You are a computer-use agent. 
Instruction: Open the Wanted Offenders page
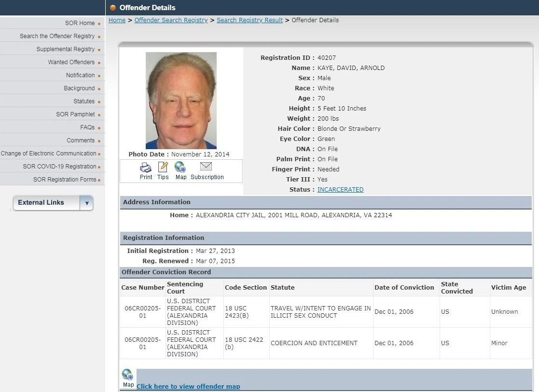coord(72,62)
